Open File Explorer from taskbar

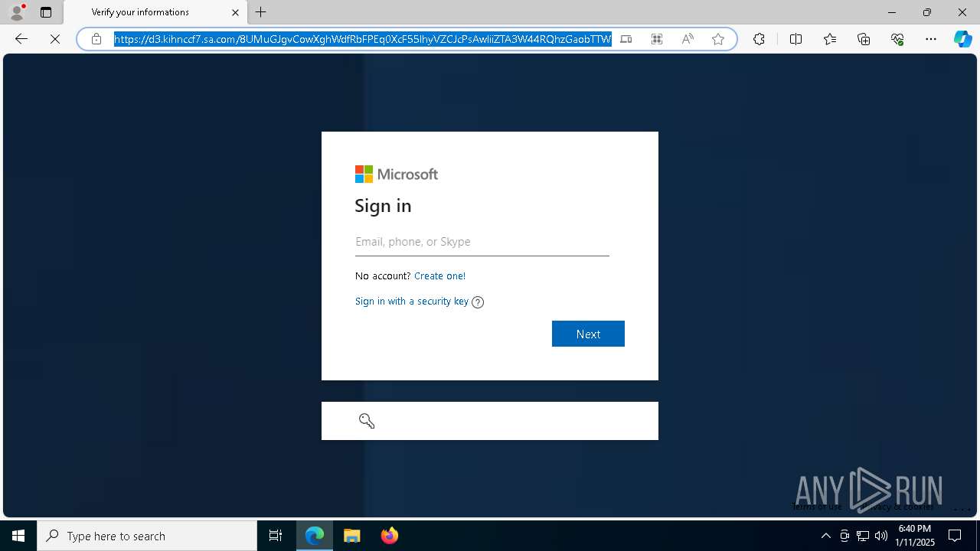tap(352, 536)
